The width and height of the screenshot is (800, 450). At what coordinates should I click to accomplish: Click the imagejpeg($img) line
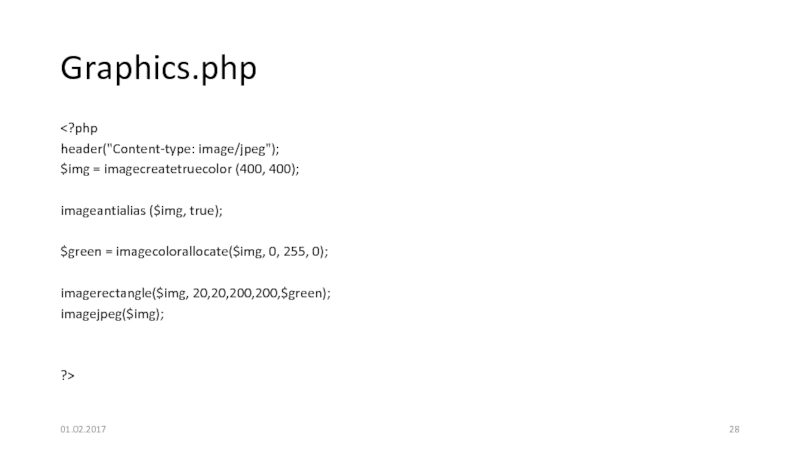pyautogui.click(x=112, y=314)
